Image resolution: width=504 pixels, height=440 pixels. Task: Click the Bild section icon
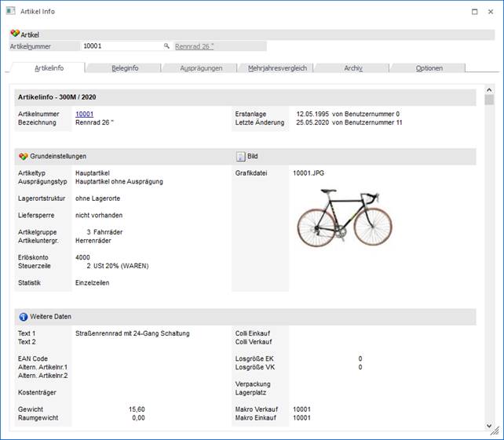(241, 156)
